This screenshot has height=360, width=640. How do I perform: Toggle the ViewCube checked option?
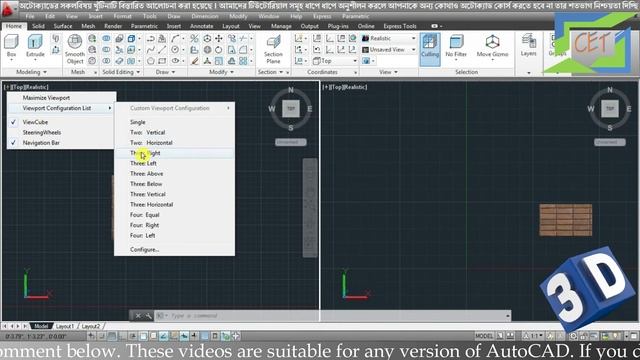pyautogui.click(x=60, y=122)
